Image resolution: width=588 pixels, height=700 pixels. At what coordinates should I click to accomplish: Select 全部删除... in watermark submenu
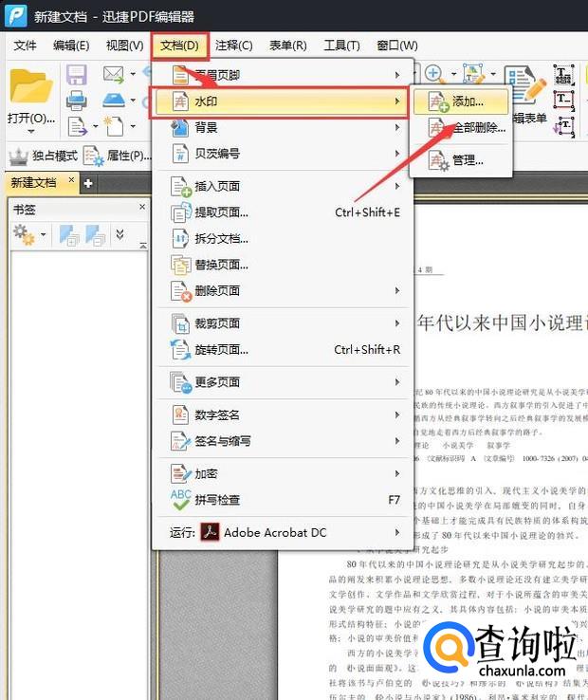461,129
